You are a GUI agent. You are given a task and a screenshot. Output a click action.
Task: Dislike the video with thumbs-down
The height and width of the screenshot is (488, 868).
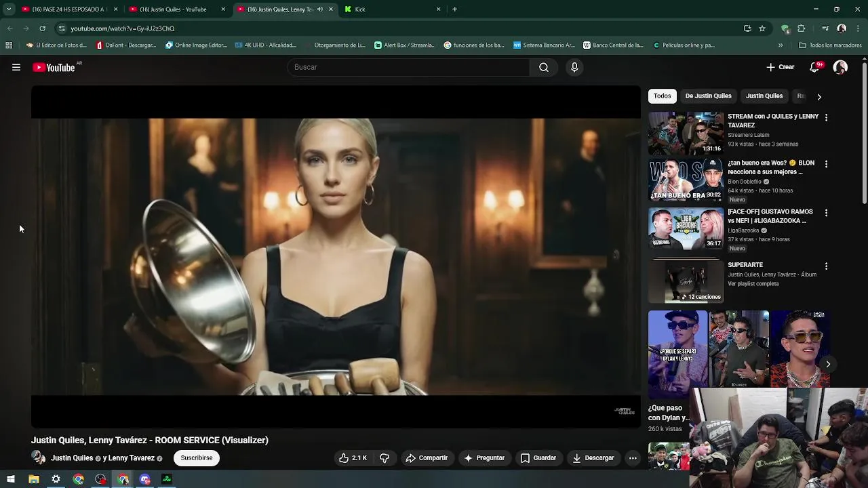(x=384, y=458)
